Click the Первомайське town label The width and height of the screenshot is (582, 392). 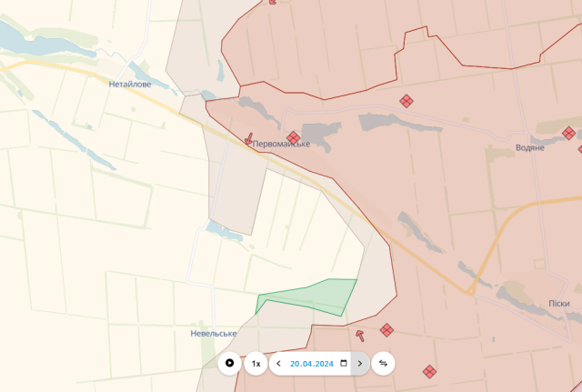(x=281, y=145)
